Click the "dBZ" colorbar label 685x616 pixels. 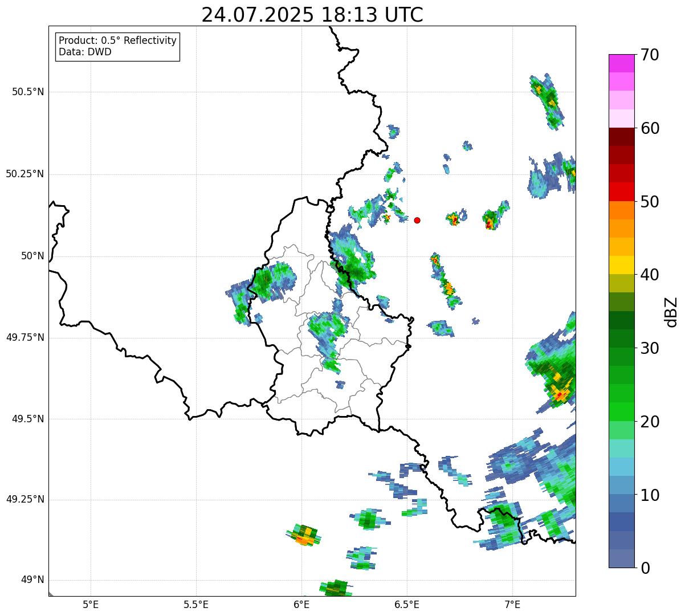tap(671, 311)
